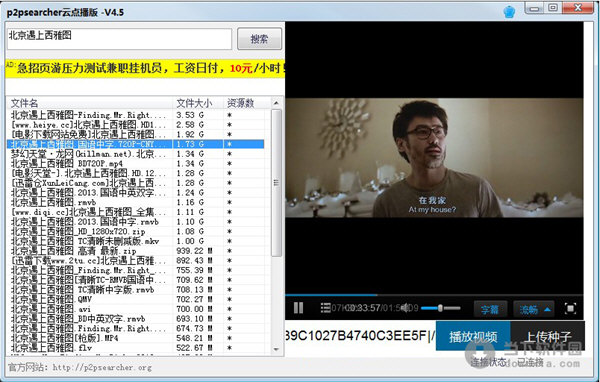Select the BD中英双字.rmvb result
Image resolution: width=600 pixels, height=382 pixels.
[135, 319]
